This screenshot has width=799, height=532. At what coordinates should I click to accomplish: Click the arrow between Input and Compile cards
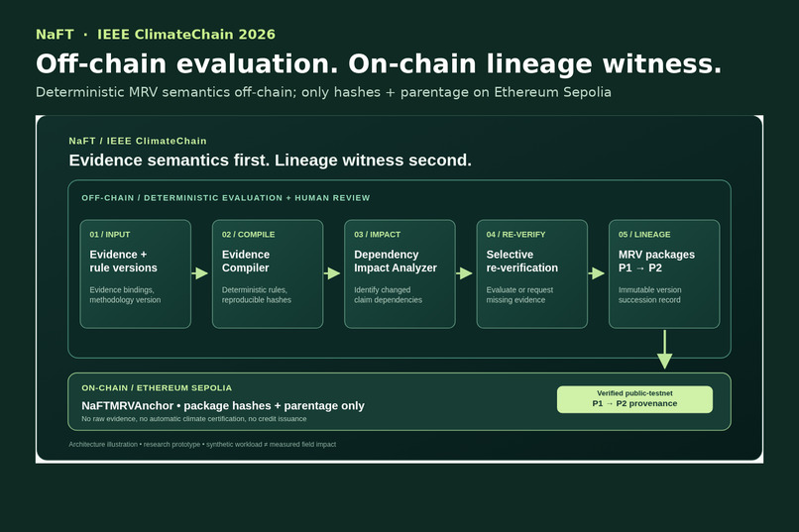pyautogui.click(x=200, y=273)
